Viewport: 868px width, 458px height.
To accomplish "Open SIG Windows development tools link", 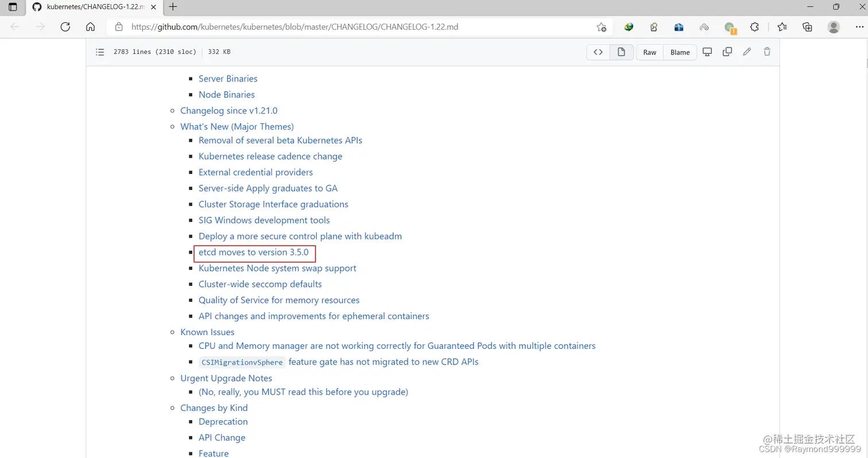I will pos(264,220).
